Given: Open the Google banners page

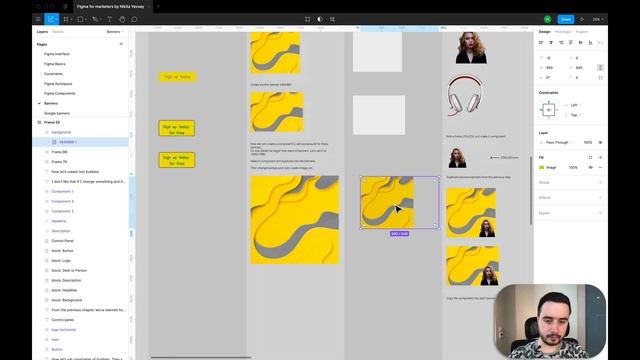Looking at the screenshot, I should (x=57, y=113).
